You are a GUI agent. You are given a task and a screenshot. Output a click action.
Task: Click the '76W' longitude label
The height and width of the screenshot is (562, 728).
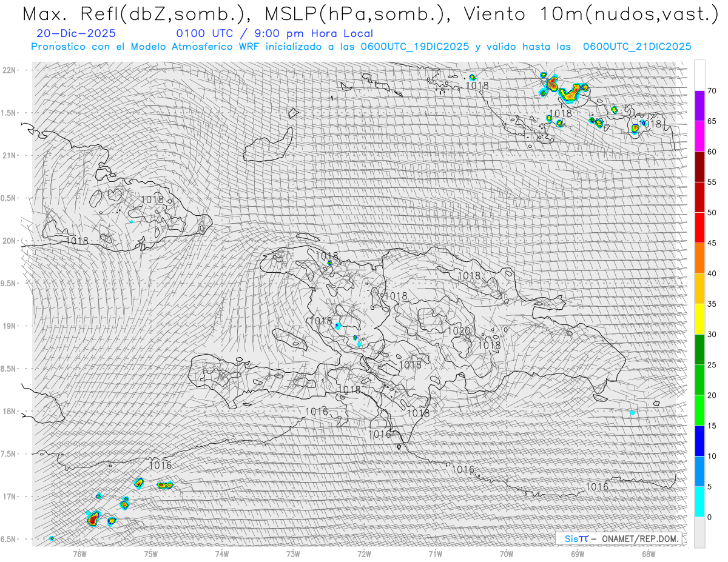point(79,554)
